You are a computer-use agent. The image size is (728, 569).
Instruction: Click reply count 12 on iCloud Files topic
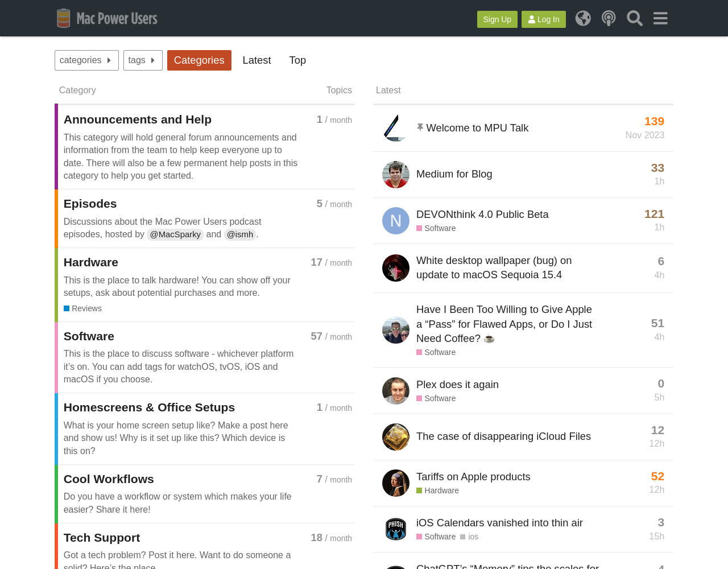coord(657,430)
